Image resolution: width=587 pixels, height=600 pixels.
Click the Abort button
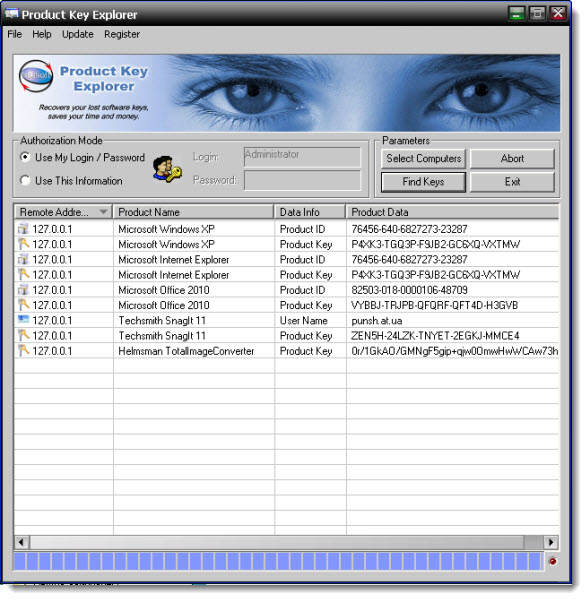click(512, 158)
